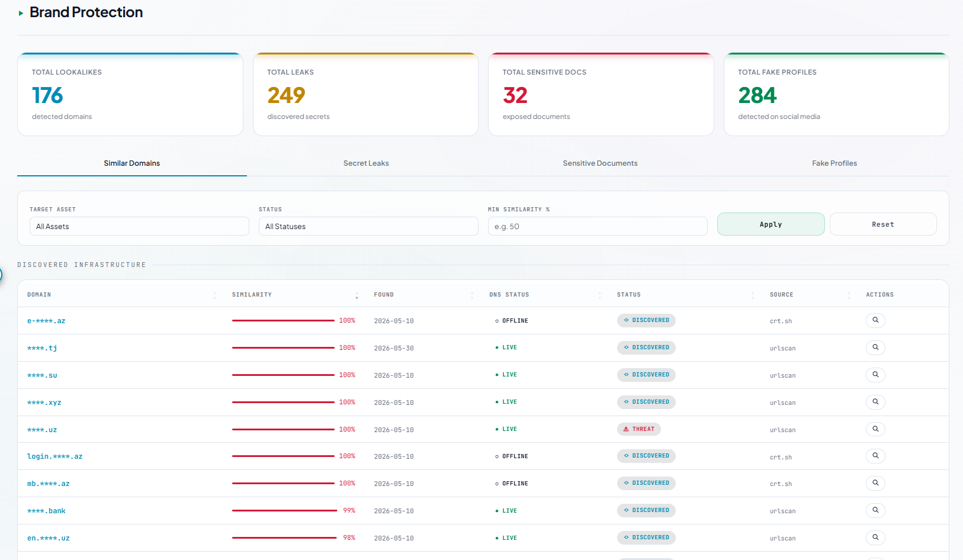963x560 pixels.
Task: Click magnifier icon for login.****.az
Action: point(875,456)
